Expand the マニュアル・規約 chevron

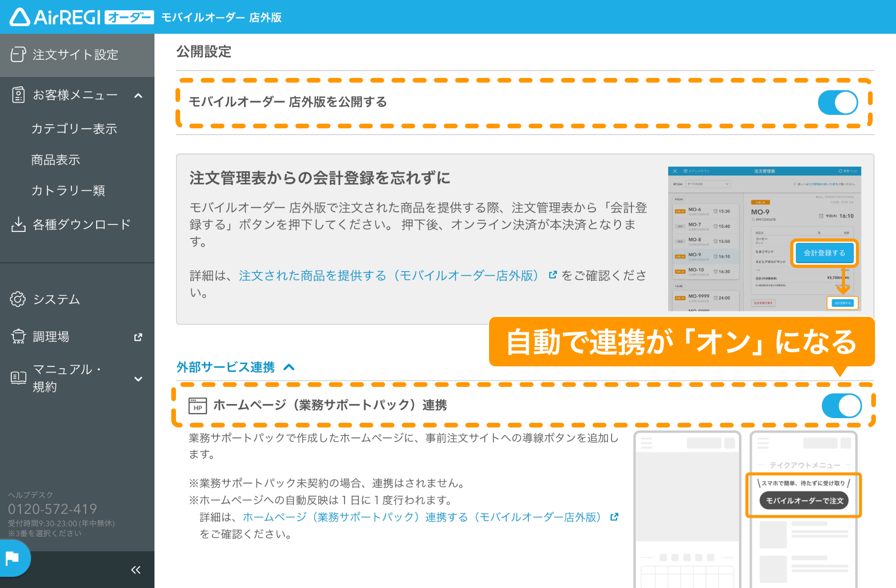click(x=138, y=379)
